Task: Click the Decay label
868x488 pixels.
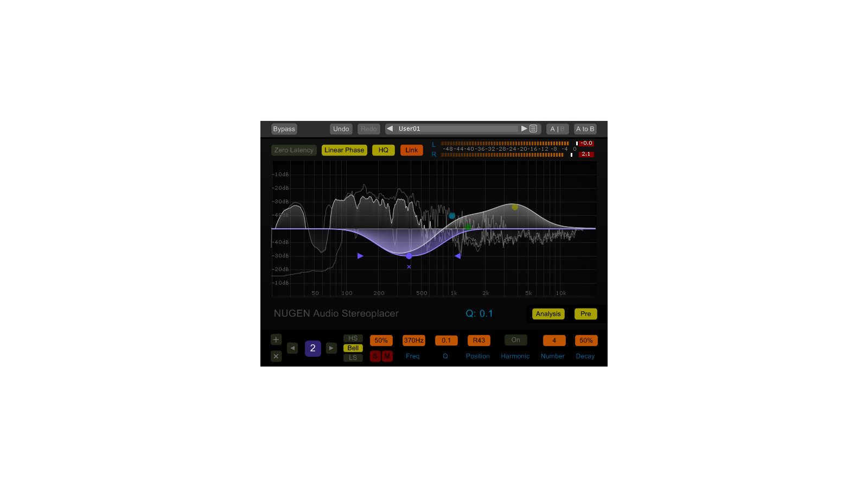Action: 585,356
